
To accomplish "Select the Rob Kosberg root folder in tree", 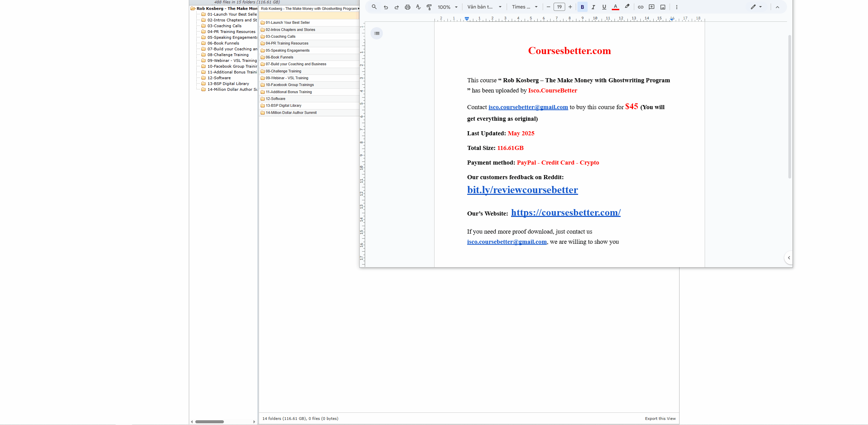I will click(227, 8).
